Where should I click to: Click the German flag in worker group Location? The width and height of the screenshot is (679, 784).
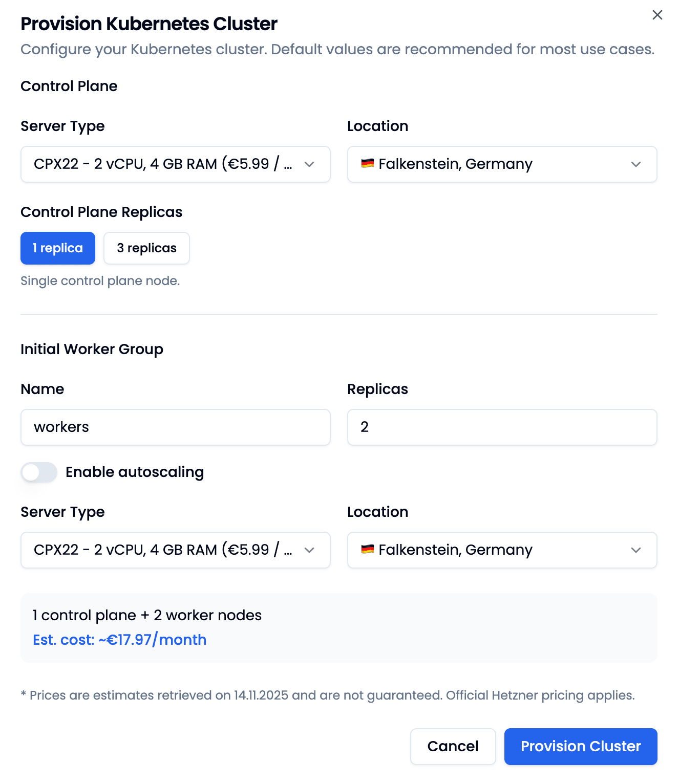click(366, 550)
